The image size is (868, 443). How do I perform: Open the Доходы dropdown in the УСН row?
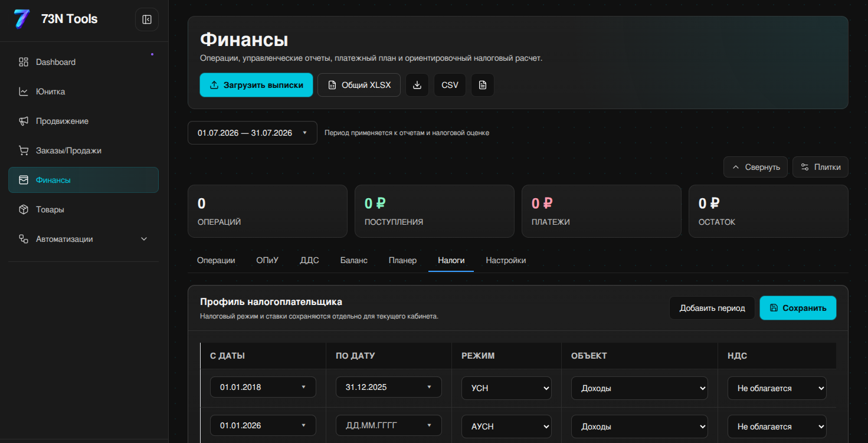pos(640,388)
